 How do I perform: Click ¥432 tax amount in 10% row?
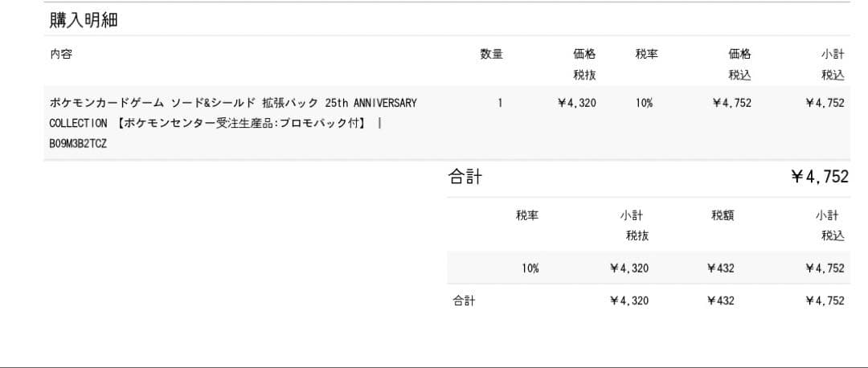pyautogui.click(x=720, y=268)
